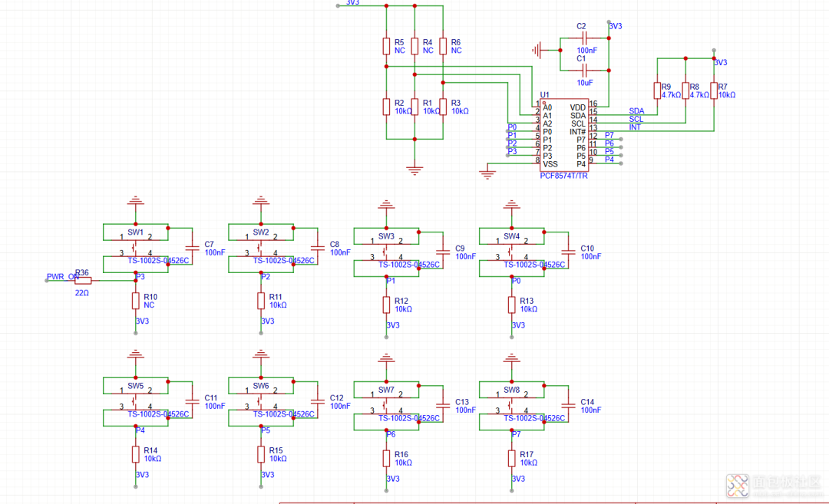Viewport: 829px width, 504px height.
Task: Select the INT net label
Action: 635,127
